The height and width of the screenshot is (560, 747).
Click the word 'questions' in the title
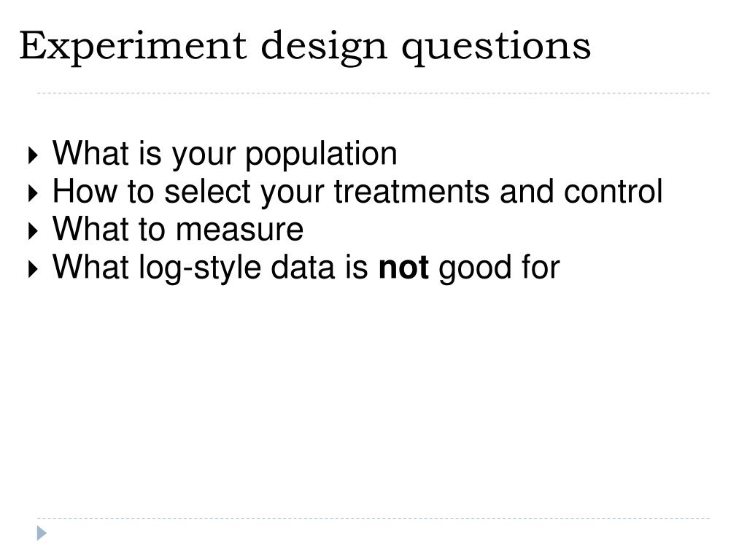click(x=496, y=49)
